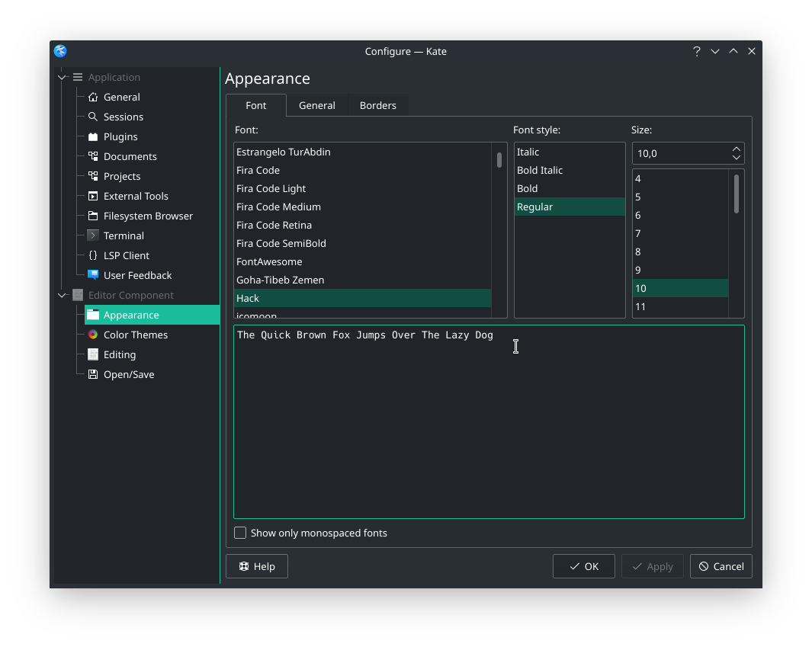Enable Show only monospaced fonts
The height and width of the screenshot is (647, 812).
click(x=239, y=533)
